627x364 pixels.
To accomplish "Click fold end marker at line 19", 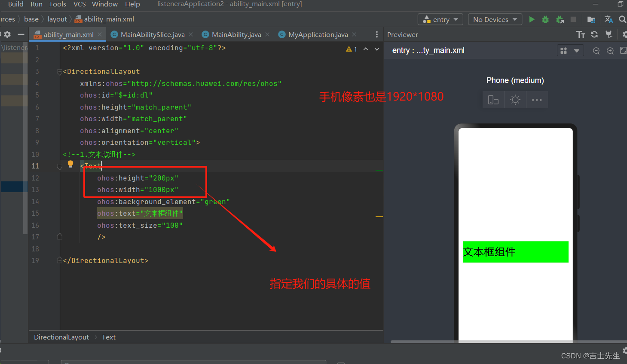I will 60,260.
